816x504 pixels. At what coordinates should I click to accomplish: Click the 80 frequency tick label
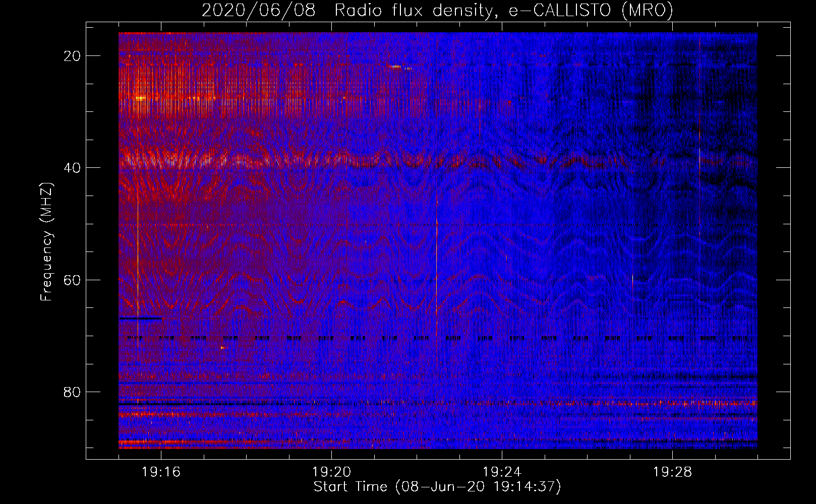(x=72, y=392)
